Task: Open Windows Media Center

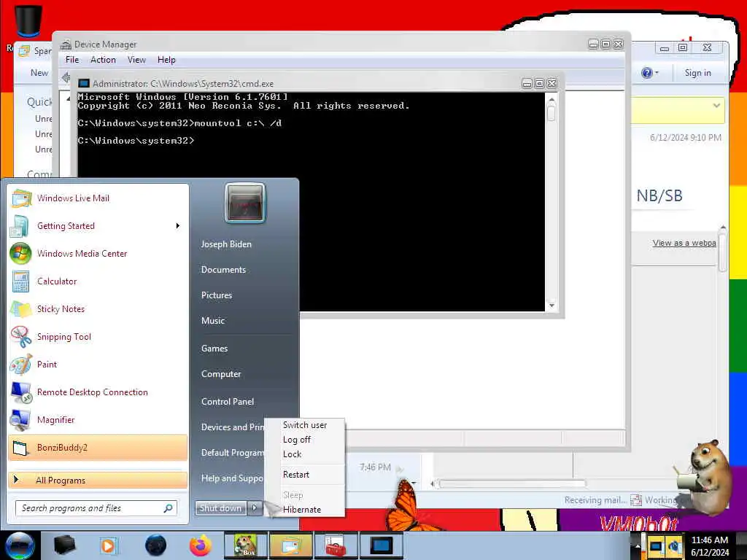Action: coord(98,253)
